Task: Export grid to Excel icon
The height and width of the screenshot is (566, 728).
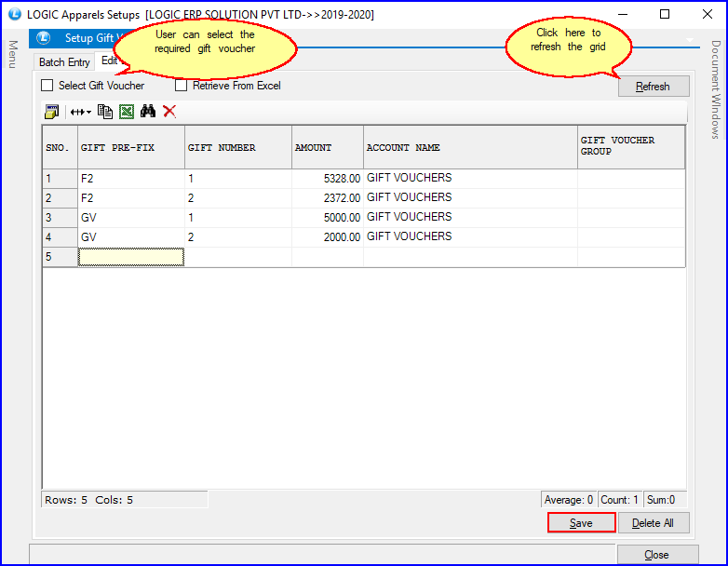Action: pyautogui.click(x=126, y=112)
